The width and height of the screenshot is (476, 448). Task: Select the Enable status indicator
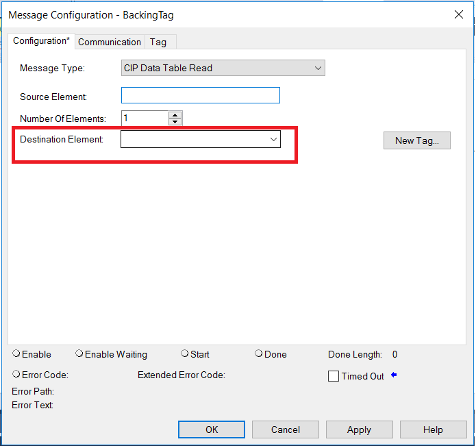pos(16,354)
